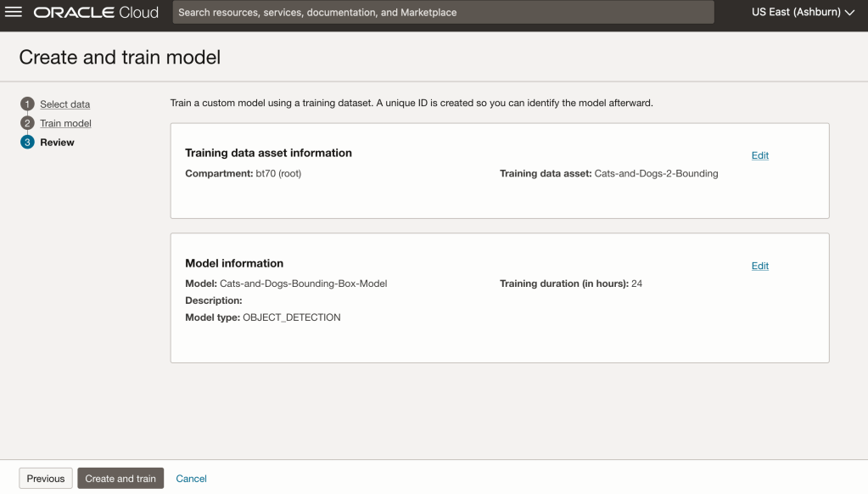The image size is (868, 494).
Task: Click the step 1 circle icon
Action: tap(27, 104)
